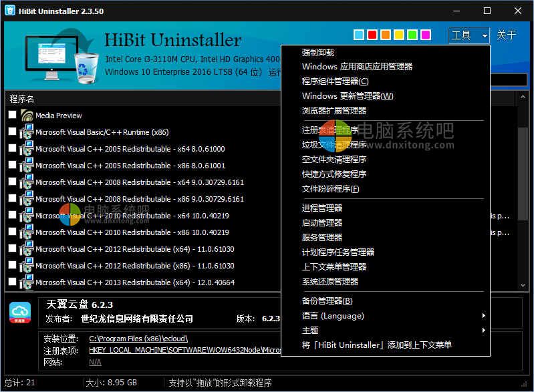Open 文件粉碎程序(F)
Screen dimensions: 534x392
(x=386, y=189)
